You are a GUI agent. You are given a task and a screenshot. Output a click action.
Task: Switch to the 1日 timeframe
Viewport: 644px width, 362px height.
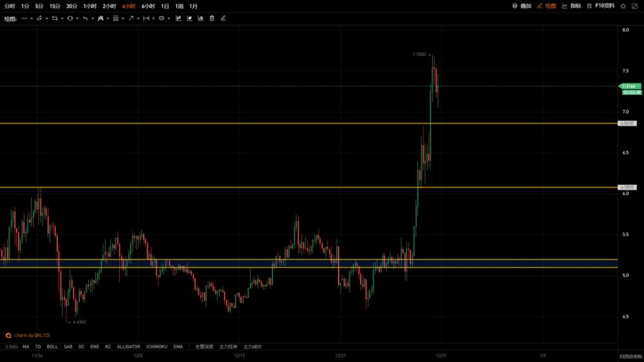point(165,6)
